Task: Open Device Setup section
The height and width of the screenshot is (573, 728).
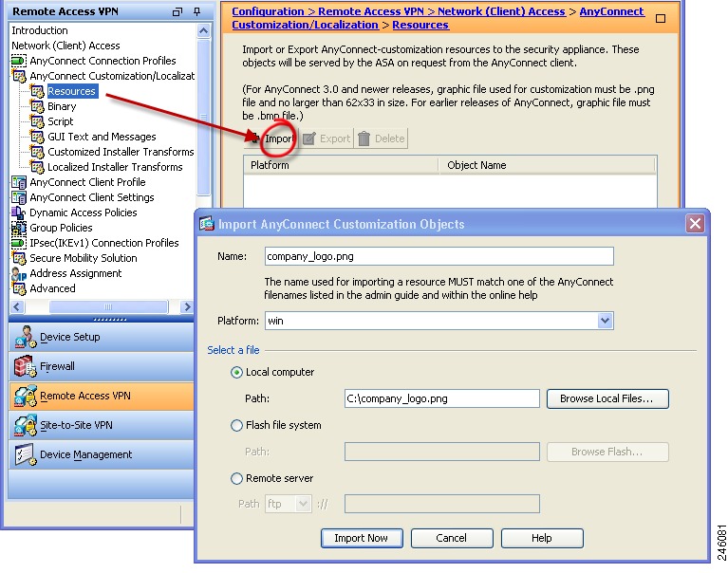Action: point(102,338)
